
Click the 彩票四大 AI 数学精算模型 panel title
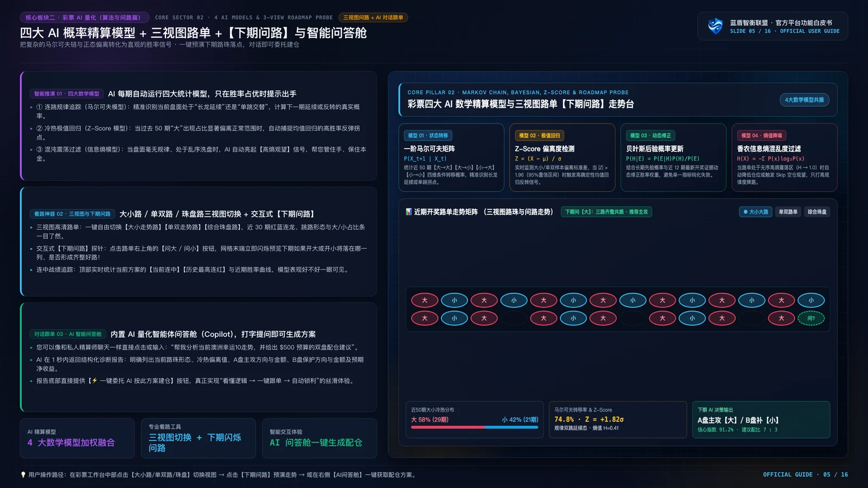(x=521, y=104)
